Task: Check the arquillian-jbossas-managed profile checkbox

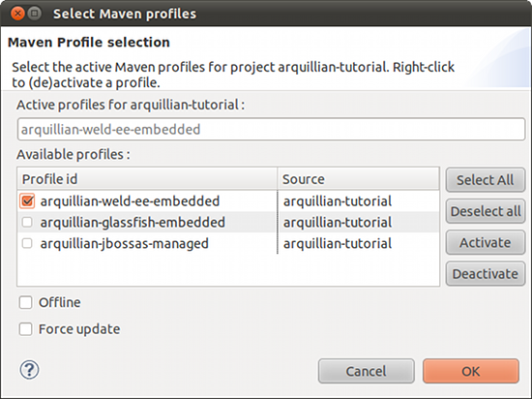Action: click(27, 243)
